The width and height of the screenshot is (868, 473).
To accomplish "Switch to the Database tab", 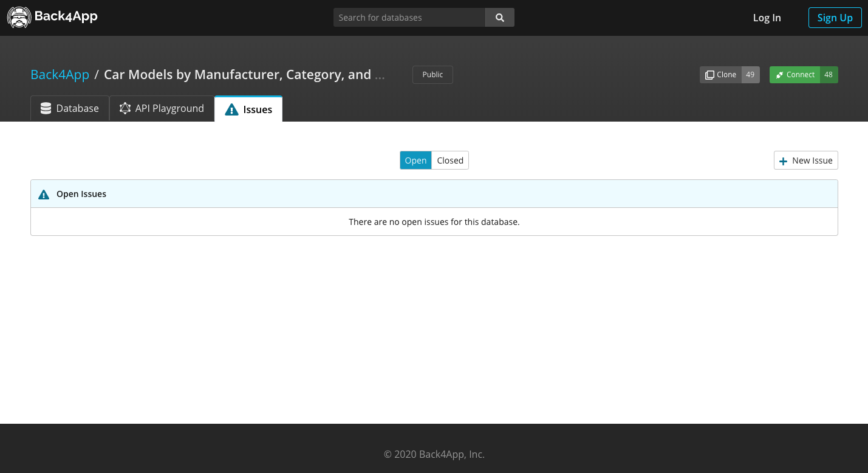I will coord(70,108).
